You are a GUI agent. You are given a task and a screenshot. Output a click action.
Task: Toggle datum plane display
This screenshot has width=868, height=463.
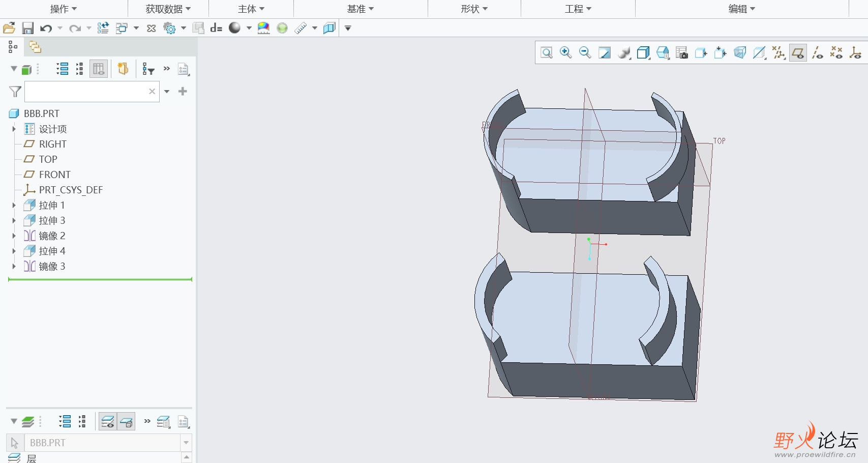798,52
